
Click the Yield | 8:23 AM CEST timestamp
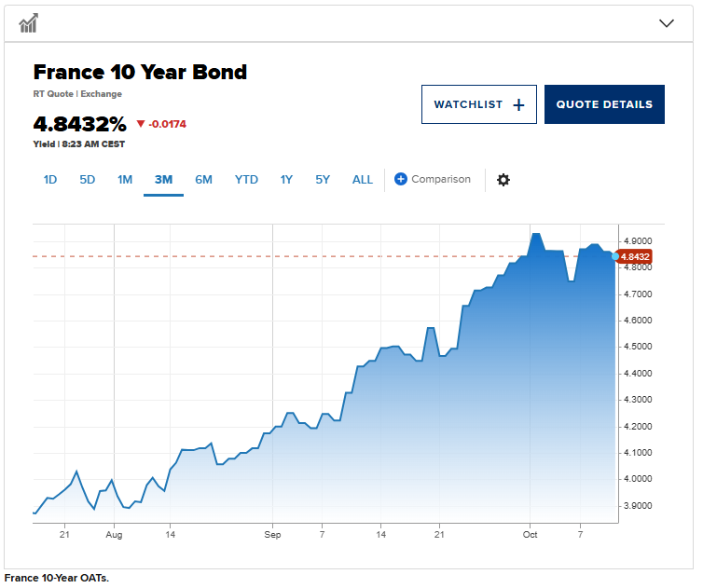point(79,144)
